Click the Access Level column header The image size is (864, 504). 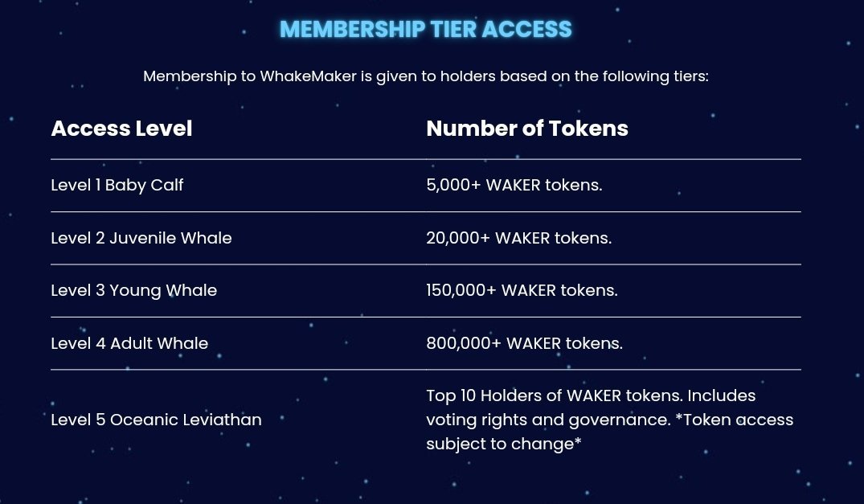(122, 129)
